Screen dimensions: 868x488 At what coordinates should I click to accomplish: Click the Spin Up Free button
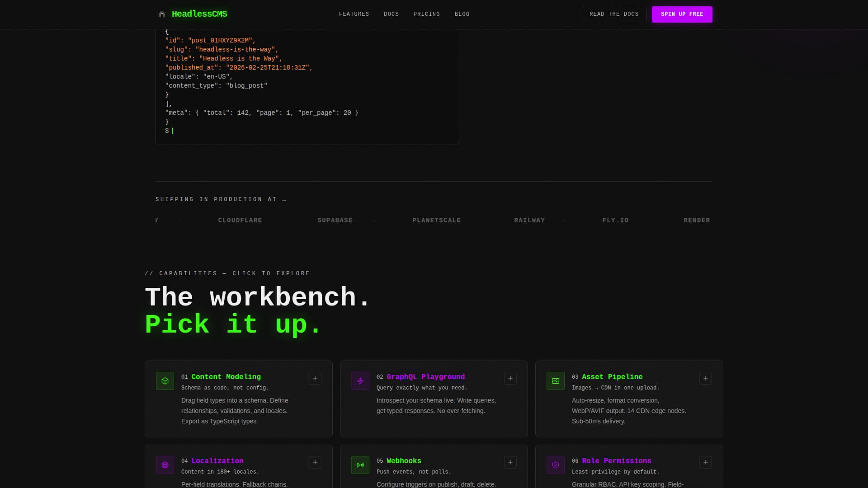click(x=682, y=14)
